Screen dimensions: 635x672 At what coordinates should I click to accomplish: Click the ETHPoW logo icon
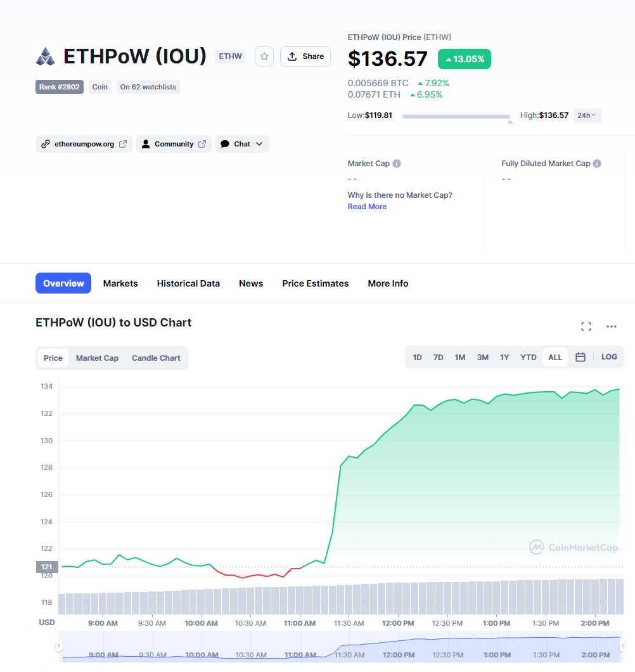45,56
